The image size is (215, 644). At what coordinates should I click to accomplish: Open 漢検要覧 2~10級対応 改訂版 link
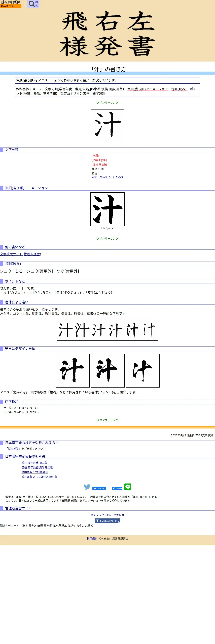(x=39, y=477)
